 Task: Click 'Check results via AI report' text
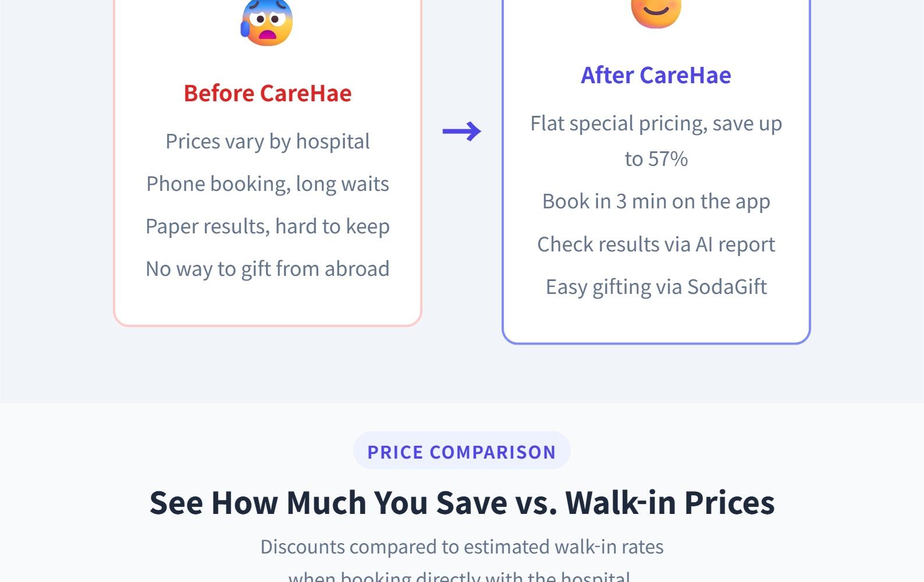pyautogui.click(x=656, y=244)
